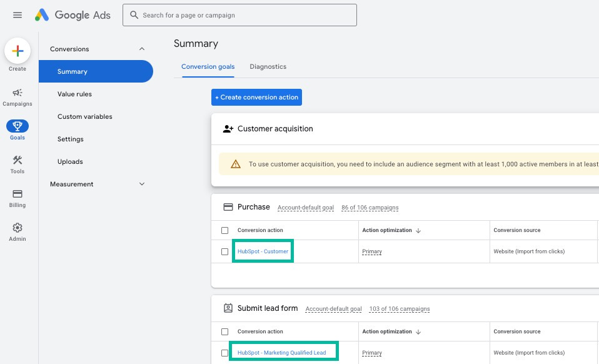Click Conversion source header in Submit lead form table
599x364 pixels.
tap(517, 331)
